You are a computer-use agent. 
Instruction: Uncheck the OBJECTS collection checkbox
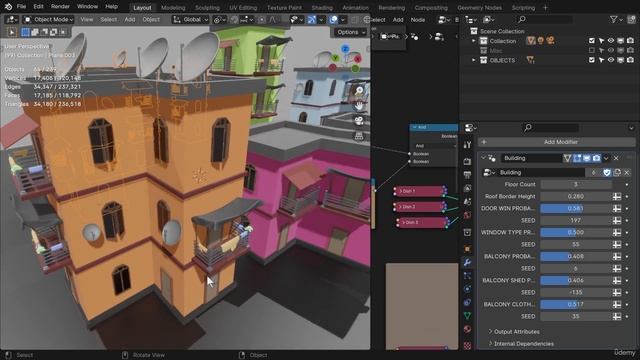(592, 60)
